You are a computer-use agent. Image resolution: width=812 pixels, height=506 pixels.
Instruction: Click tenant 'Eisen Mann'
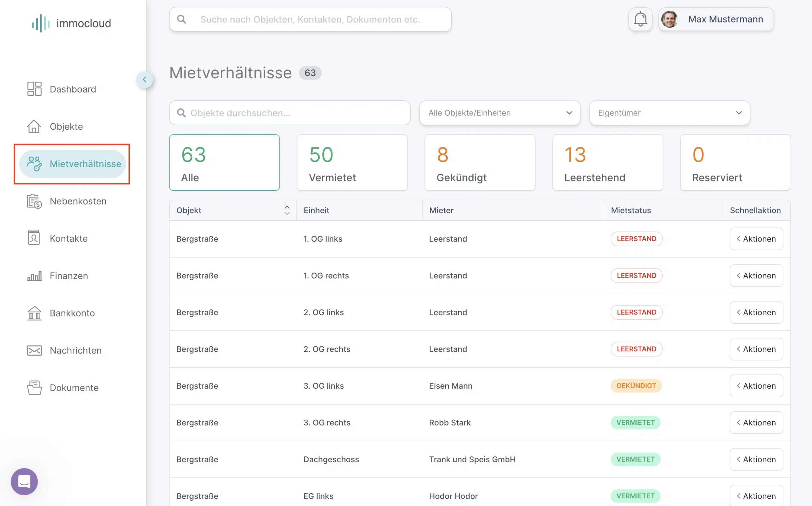451,386
